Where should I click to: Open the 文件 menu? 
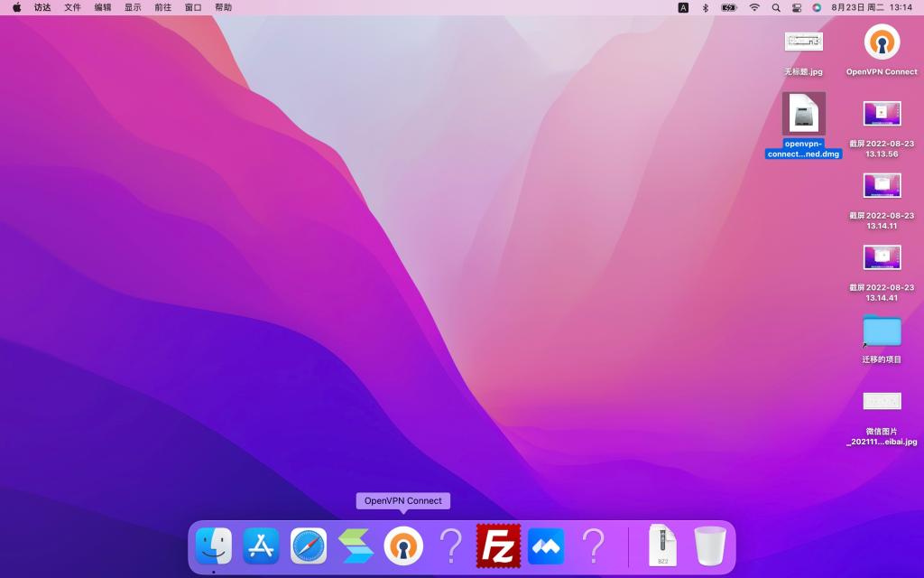[72, 7]
